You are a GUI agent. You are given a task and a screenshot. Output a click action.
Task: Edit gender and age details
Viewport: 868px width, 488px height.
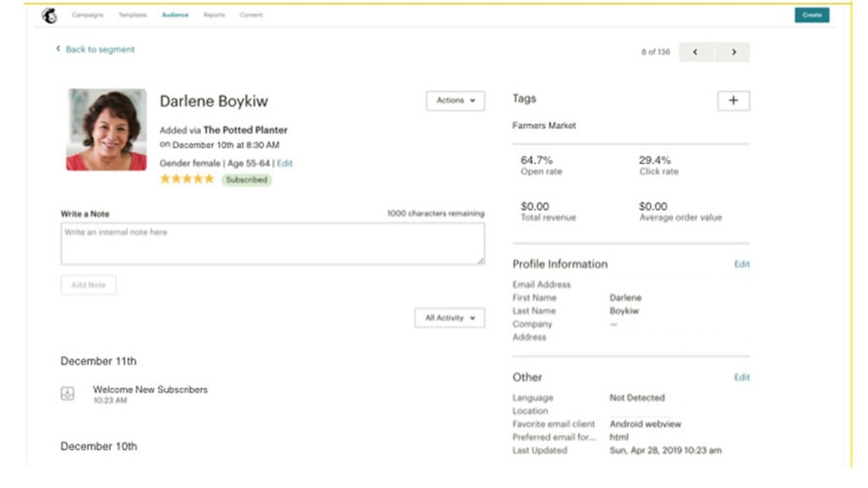285,163
